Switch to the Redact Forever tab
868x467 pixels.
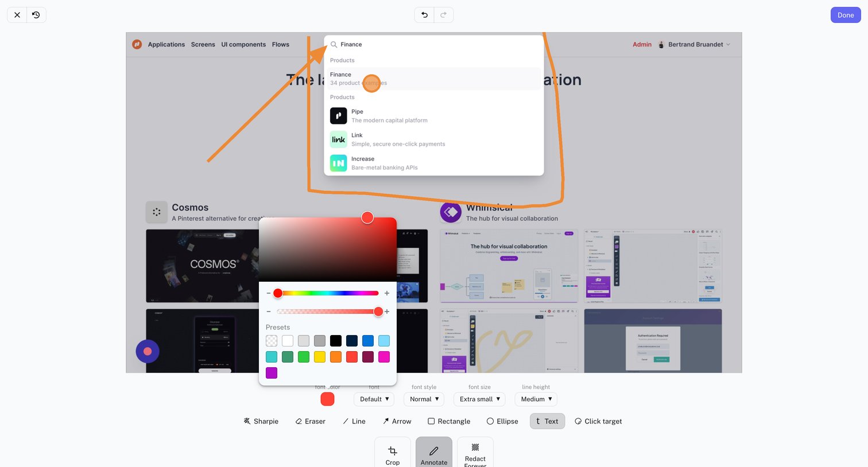pyautogui.click(x=475, y=453)
